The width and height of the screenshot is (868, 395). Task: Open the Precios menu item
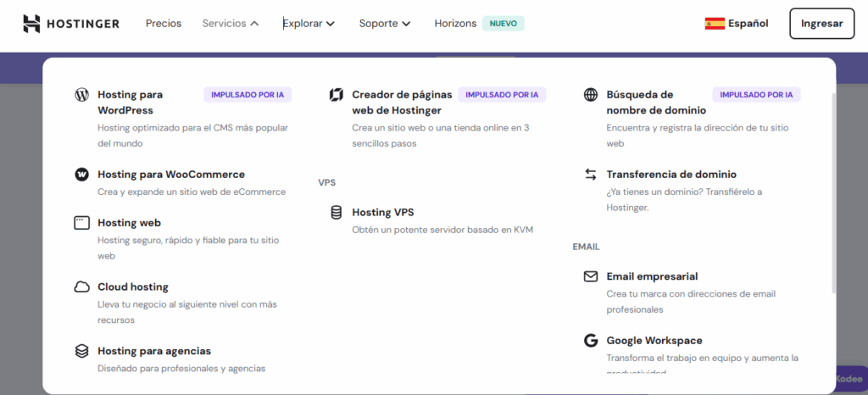click(x=164, y=24)
